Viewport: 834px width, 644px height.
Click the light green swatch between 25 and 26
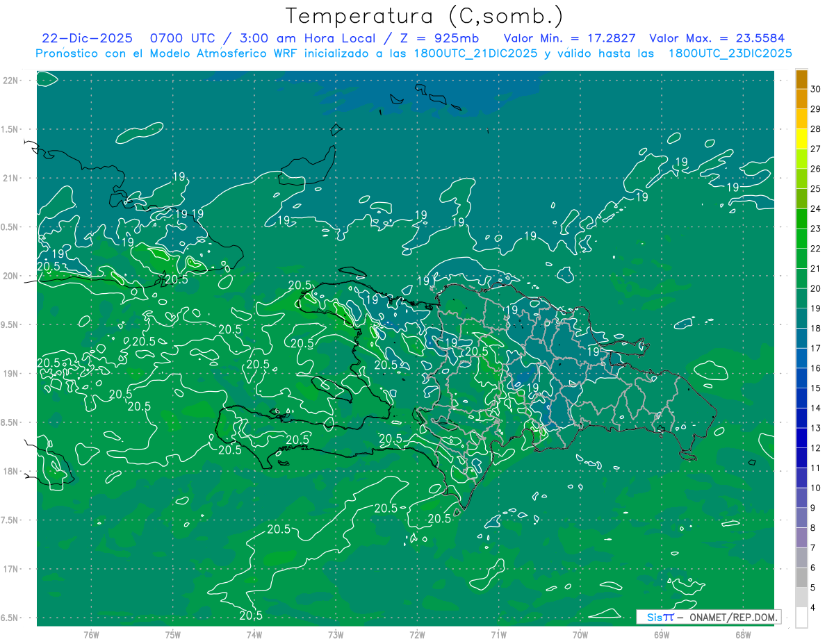click(801, 179)
